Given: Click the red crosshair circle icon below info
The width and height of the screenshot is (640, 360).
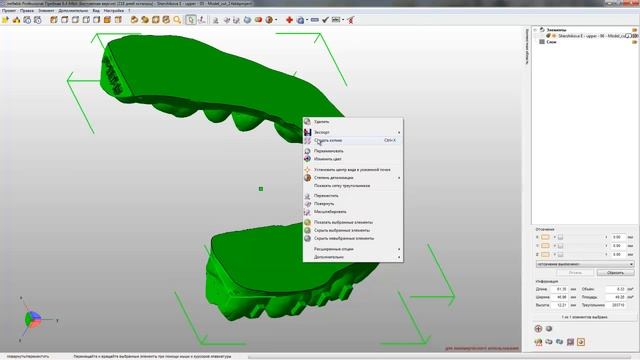Looking at the screenshot, I should (538, 329).
